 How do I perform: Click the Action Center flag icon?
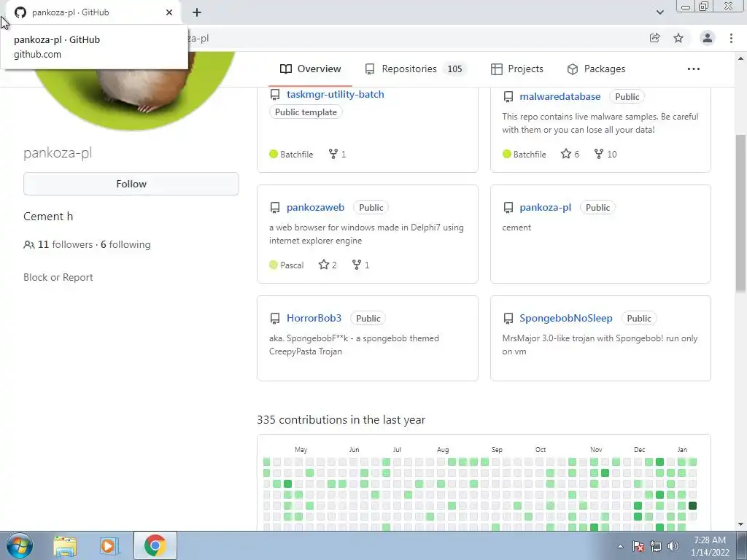(x=638, y=546)
